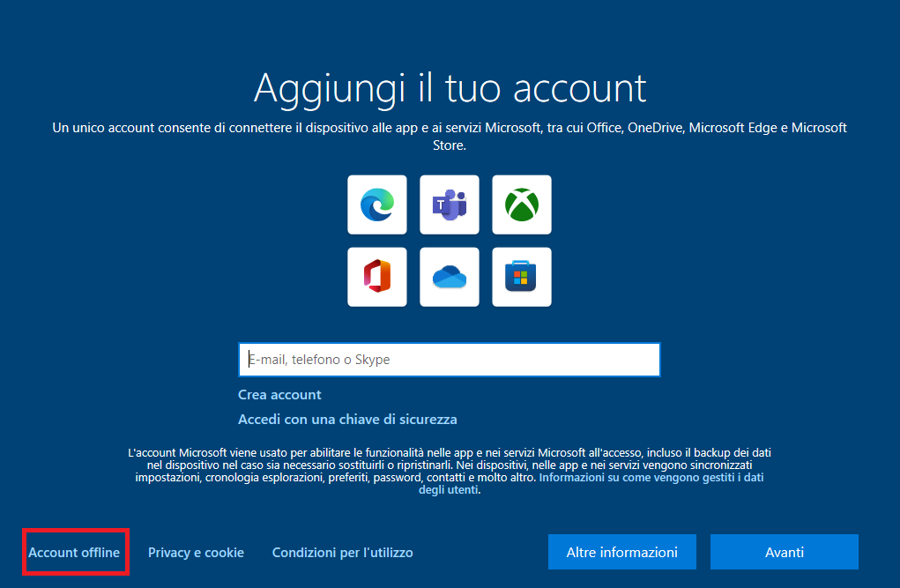The image size is (900, 588).
Task: Open the Crea account link
Action: pyautogui.click(x=279, y=395)
